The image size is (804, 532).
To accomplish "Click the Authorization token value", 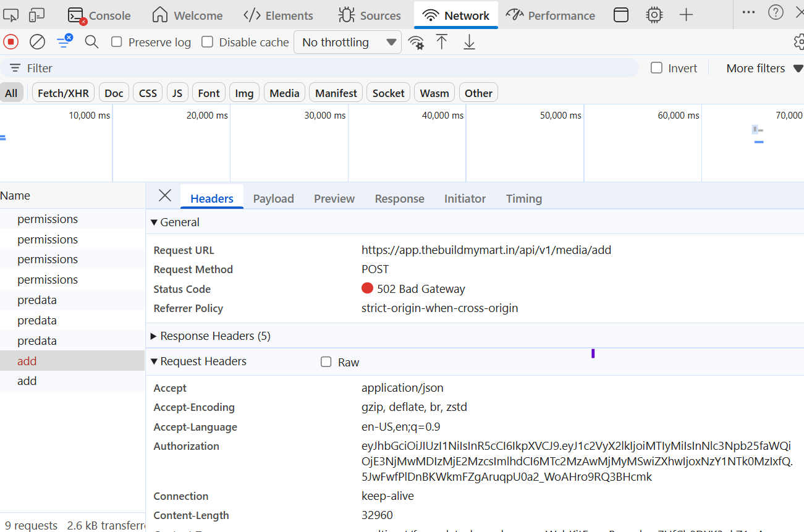I will [x=577, y=462].
